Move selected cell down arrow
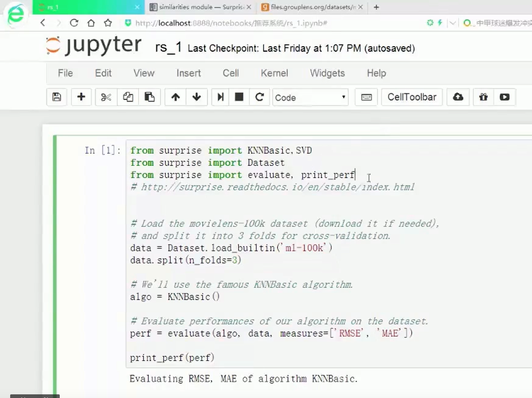 [197, 97]
